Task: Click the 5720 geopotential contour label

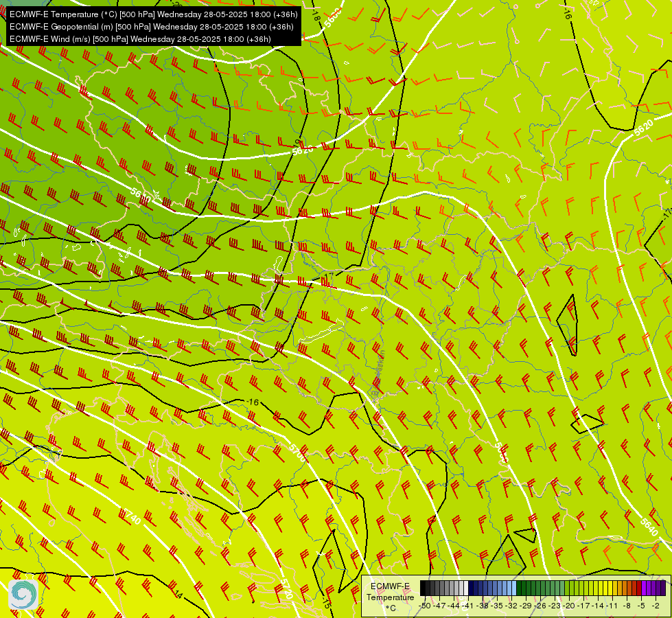Action: coord(286,589)
